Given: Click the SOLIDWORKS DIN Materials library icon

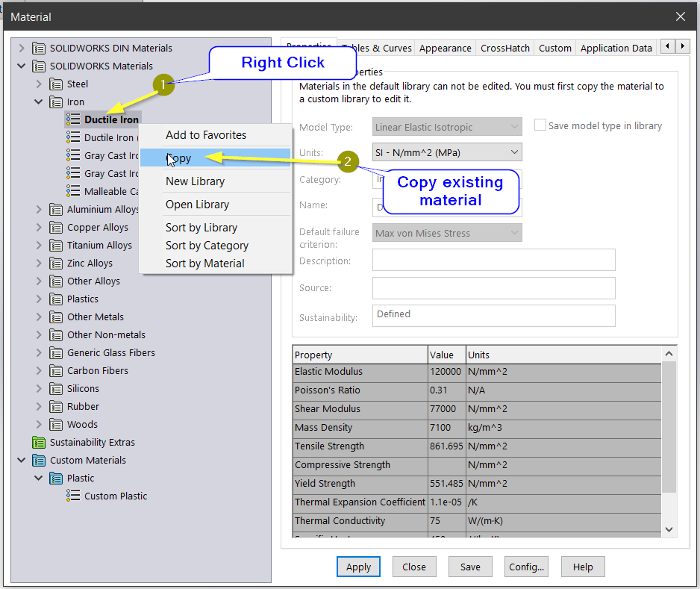Looking at the screenshot, I should pyautogui.click(x=39, y=48).
